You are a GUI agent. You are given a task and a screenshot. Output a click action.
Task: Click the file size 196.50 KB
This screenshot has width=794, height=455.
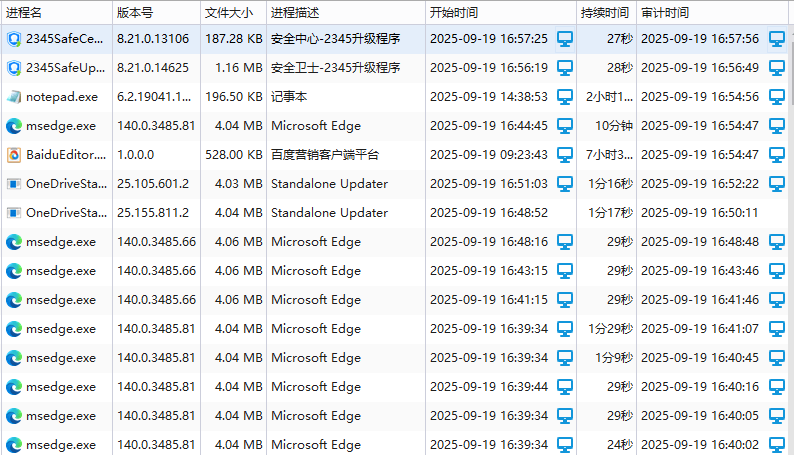234,97
